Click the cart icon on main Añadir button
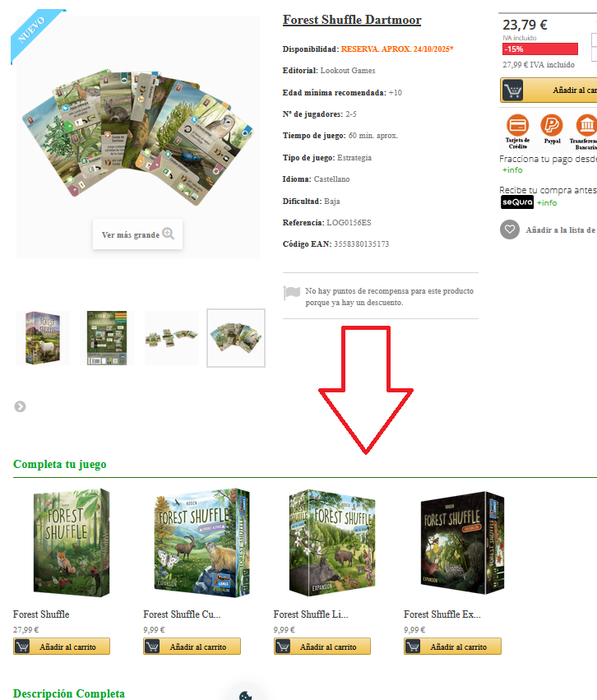Viewport: 597px width, 700px height. pyautogui.click(x=512, y=90)
